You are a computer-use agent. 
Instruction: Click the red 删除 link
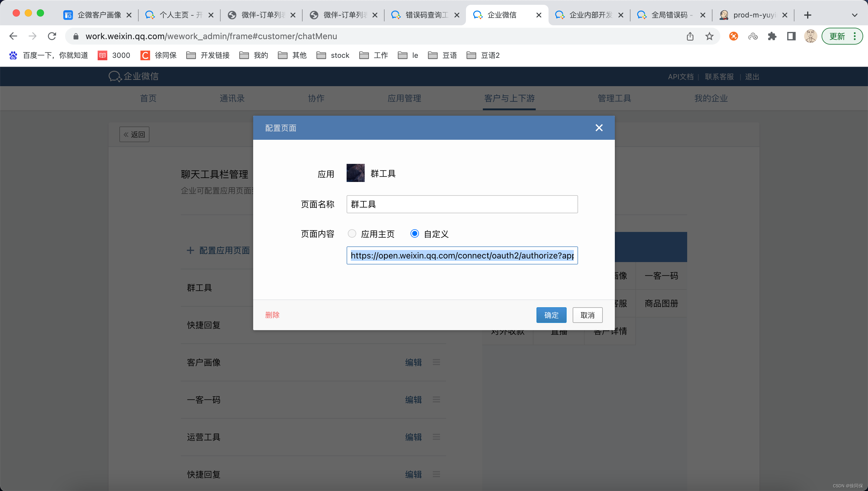(x=272, y=315)
